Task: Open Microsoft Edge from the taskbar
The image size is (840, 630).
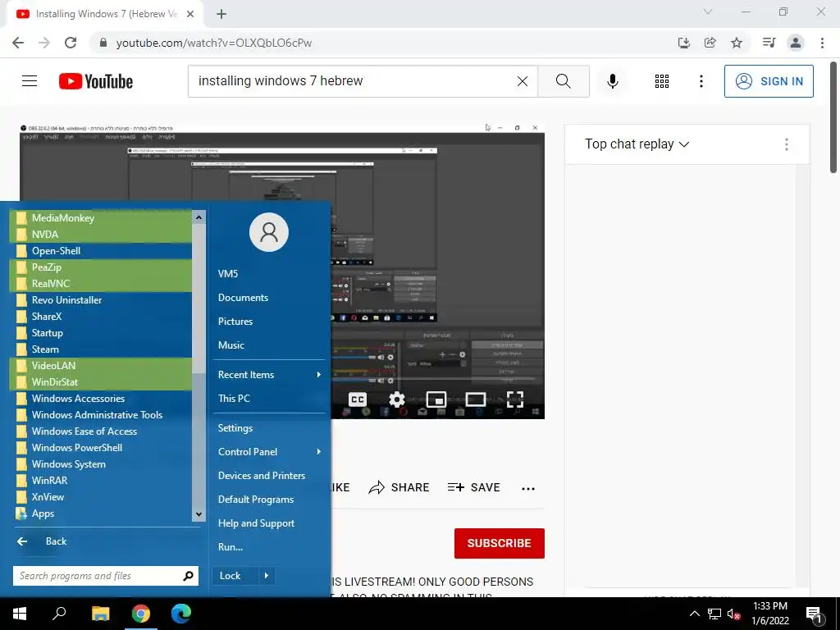Action: tap(181, 614)
